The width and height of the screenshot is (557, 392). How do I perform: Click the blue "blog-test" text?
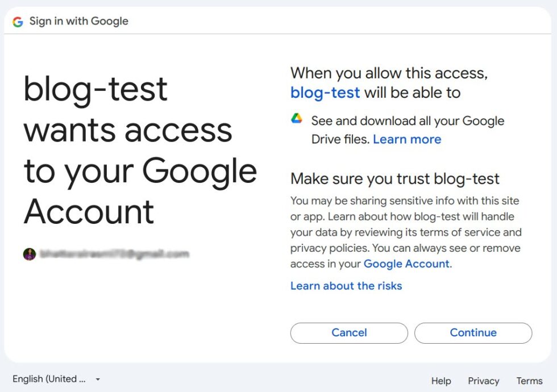point(325,93)
